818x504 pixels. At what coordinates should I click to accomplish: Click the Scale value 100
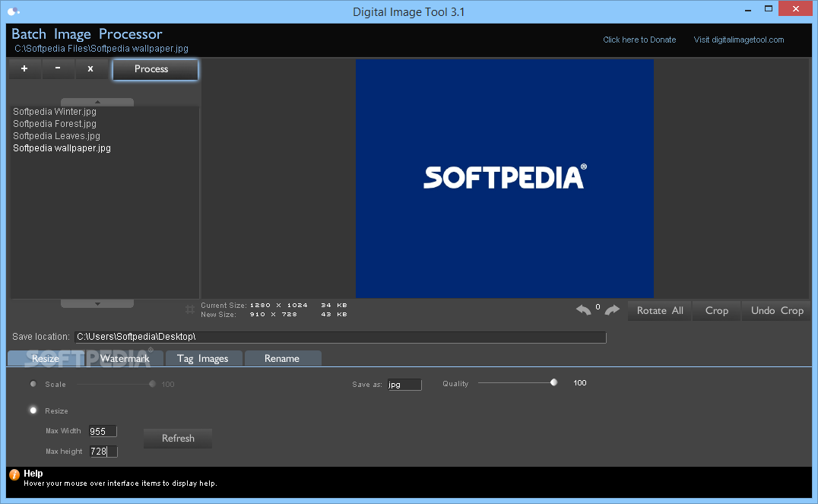pyautogui.click(x=167, y=385)
